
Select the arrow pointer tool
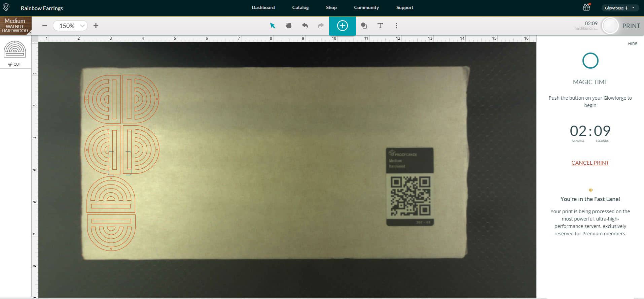click(x=273, y=26)
